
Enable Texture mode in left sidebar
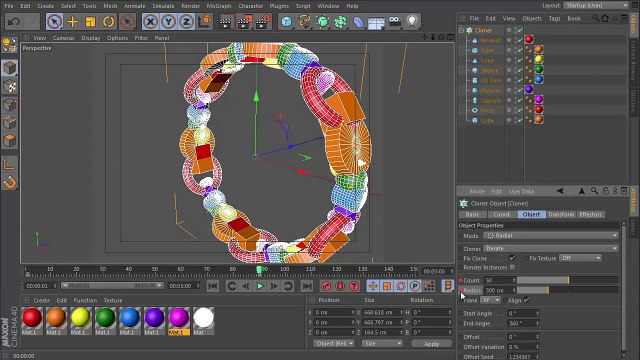9,86
